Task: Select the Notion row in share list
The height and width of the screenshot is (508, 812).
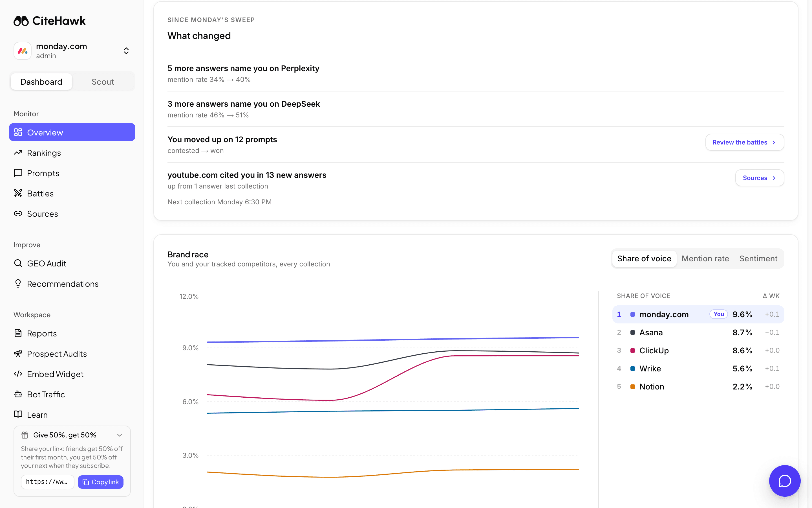Action: coord(698,386)
